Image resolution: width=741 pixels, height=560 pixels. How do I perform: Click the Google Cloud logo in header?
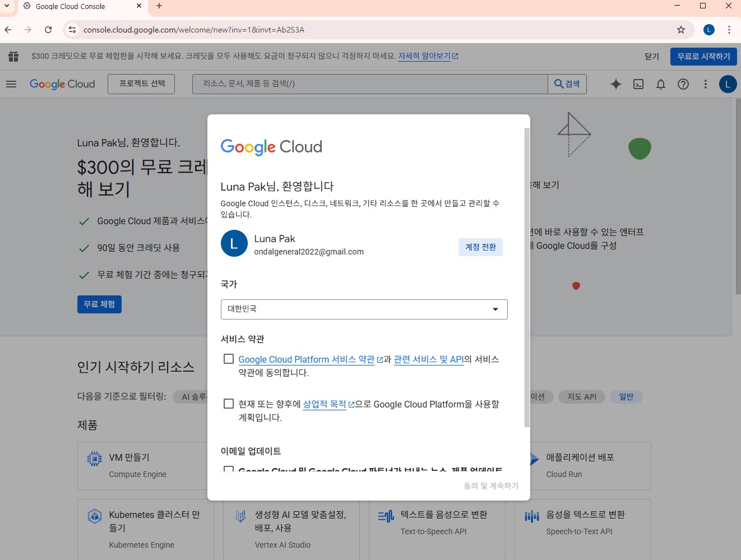[62, 84]
